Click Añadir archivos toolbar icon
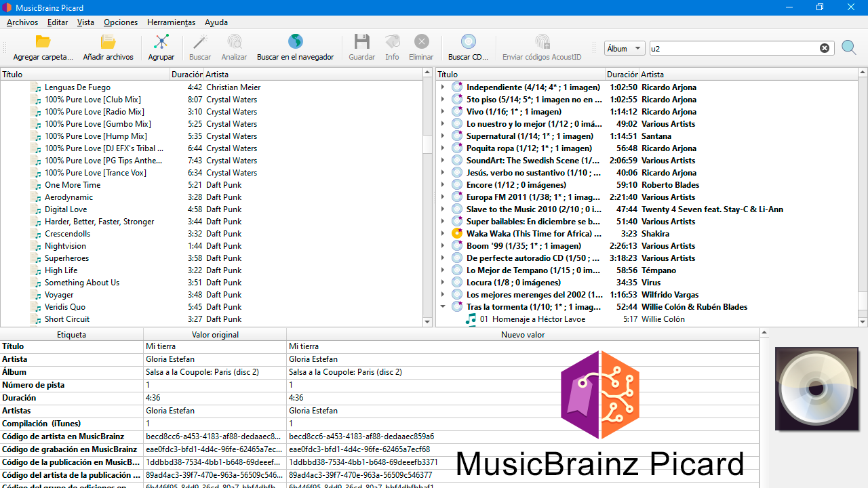The width and height of the screenshot is (868, 488). [108, 41]
